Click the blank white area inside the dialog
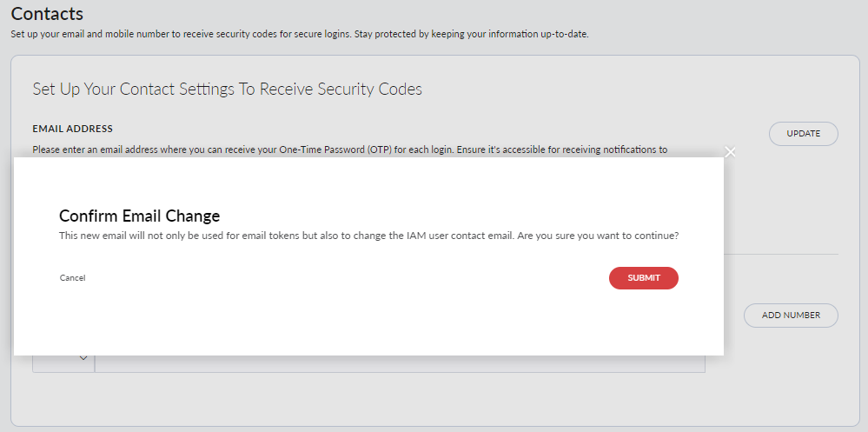The height and width of the screenshot is (432, 868). (365, 322)
